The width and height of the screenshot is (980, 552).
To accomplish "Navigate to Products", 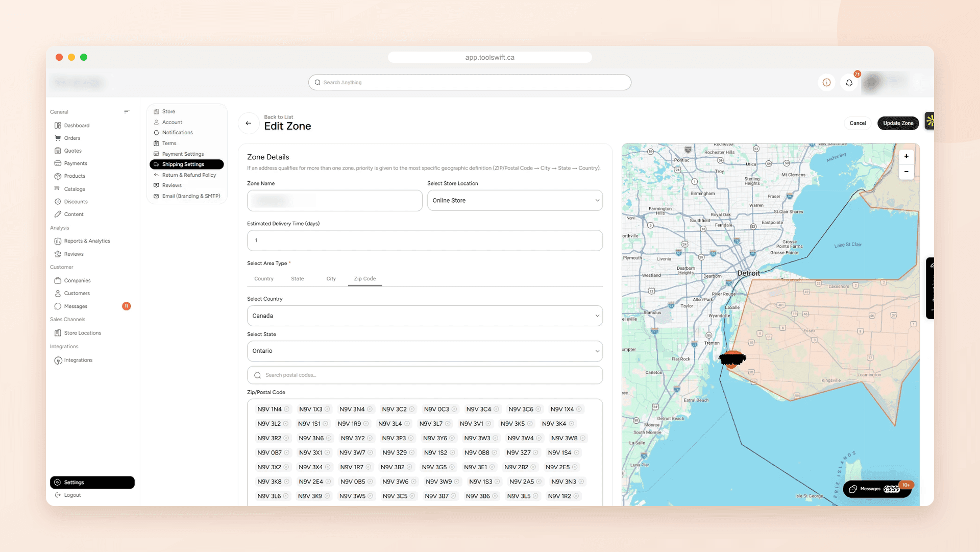I will 75,176.
